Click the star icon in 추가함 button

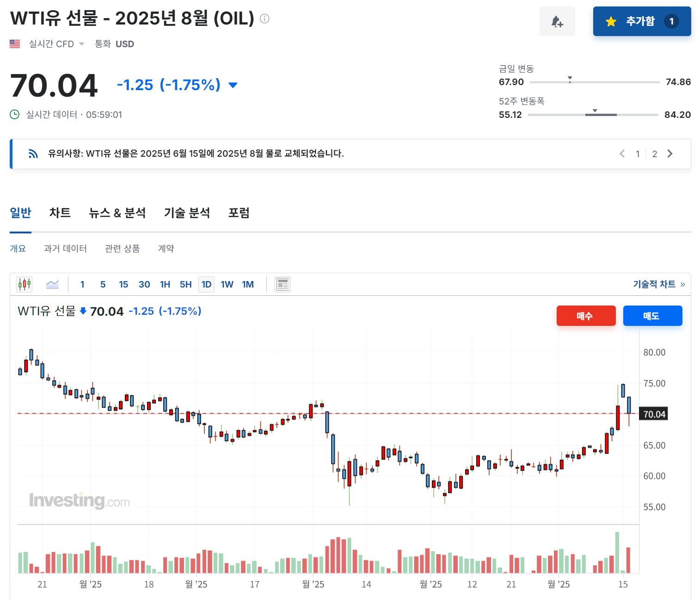click(611, 21)
